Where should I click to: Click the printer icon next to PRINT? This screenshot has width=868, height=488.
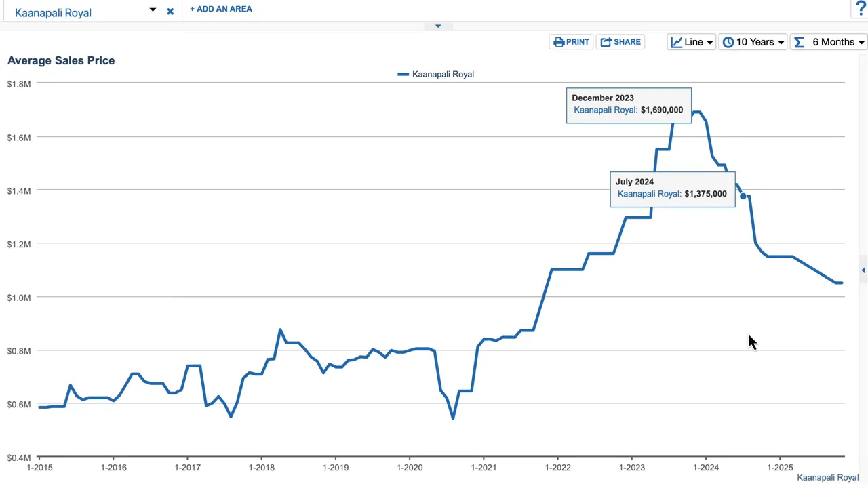557,41
